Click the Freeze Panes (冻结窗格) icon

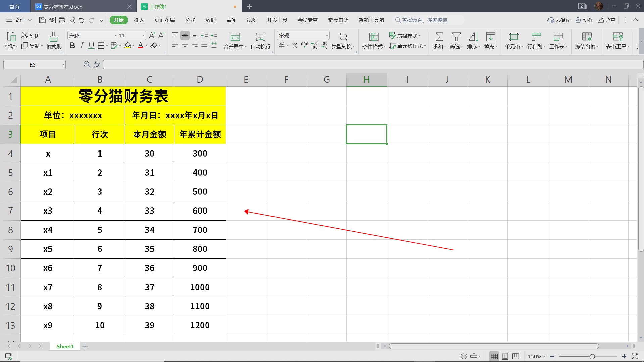(587, 37)
